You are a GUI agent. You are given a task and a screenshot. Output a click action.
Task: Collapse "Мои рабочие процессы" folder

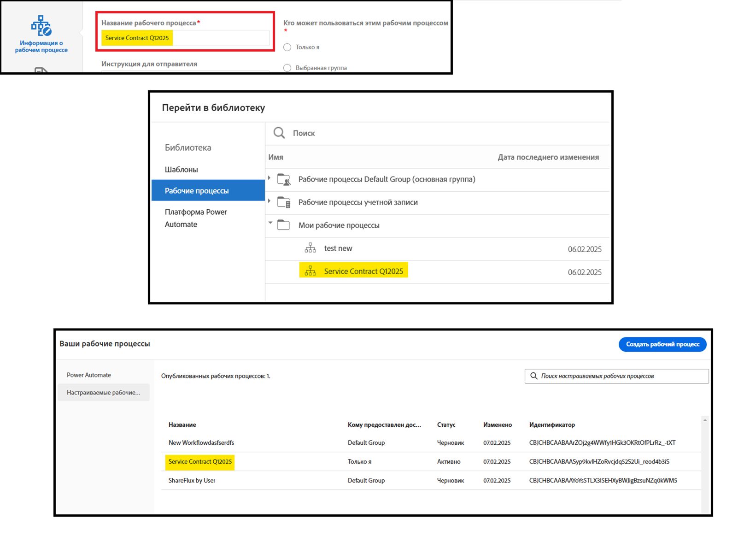pyautogui.click(x=270, y=223)
